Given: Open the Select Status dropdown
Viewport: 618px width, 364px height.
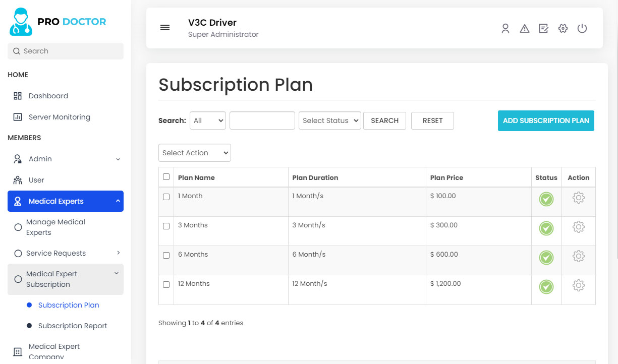Looking at the screenshot, I should 329,120.
